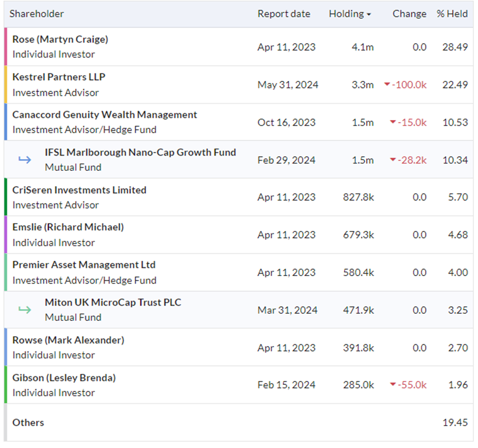The height and width of the screenshot is (448, 478).
Task: Select the Others row
Action: click(238, 423)
